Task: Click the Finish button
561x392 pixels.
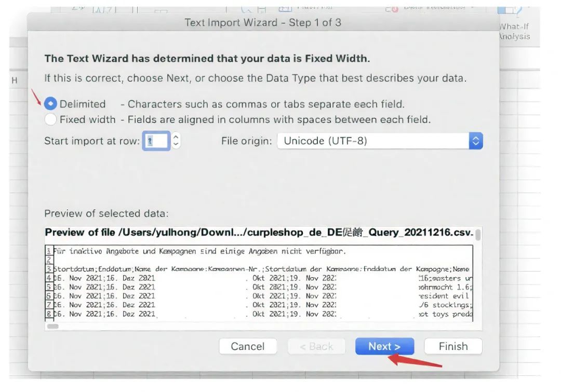Action: [453, 346]
